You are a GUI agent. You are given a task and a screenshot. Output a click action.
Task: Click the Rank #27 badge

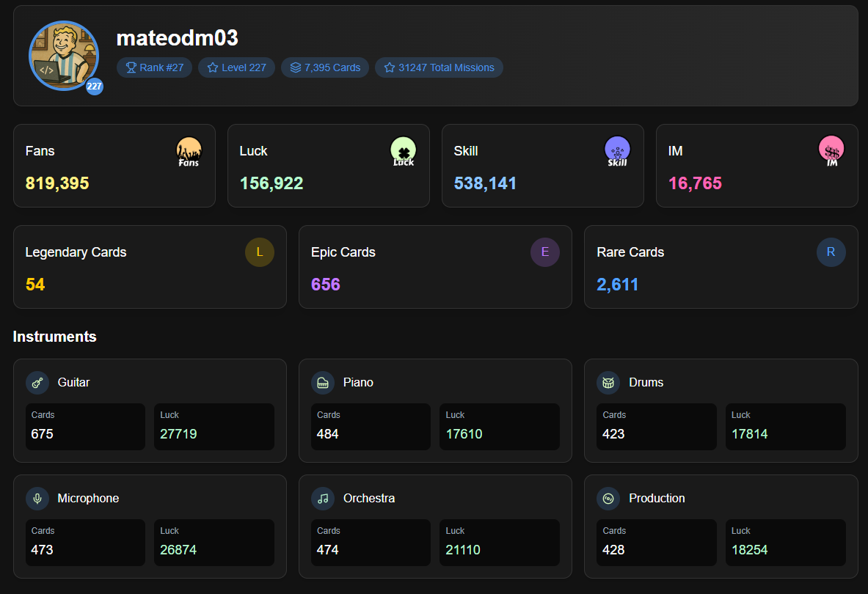(x=155, y=67)
